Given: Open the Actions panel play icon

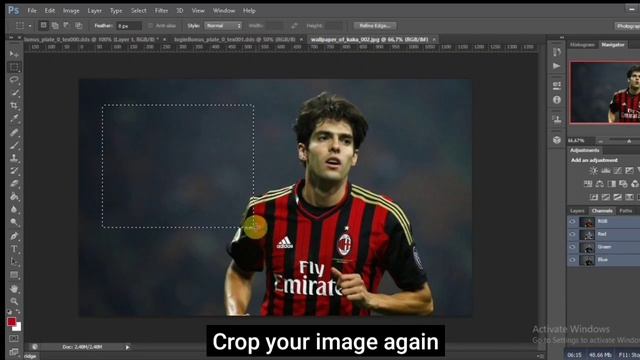Looking at the screenshot, I should click(557, 66).
